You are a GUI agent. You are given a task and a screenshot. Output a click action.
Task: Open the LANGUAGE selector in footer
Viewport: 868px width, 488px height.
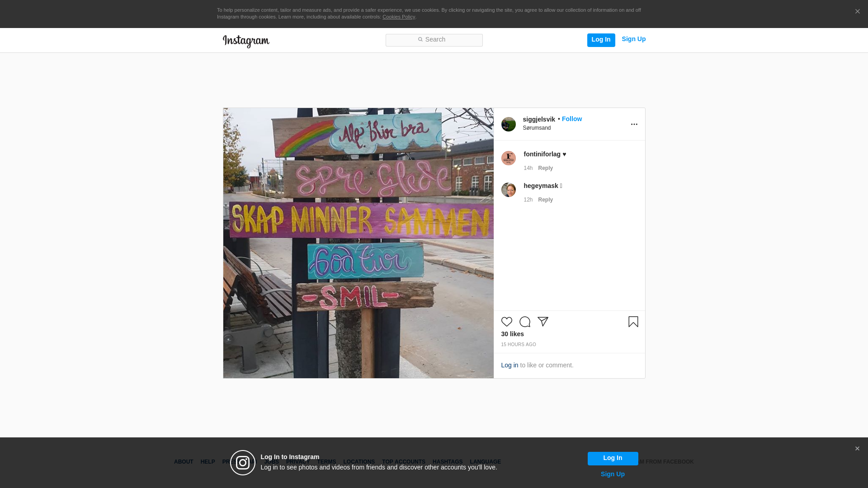485,462
